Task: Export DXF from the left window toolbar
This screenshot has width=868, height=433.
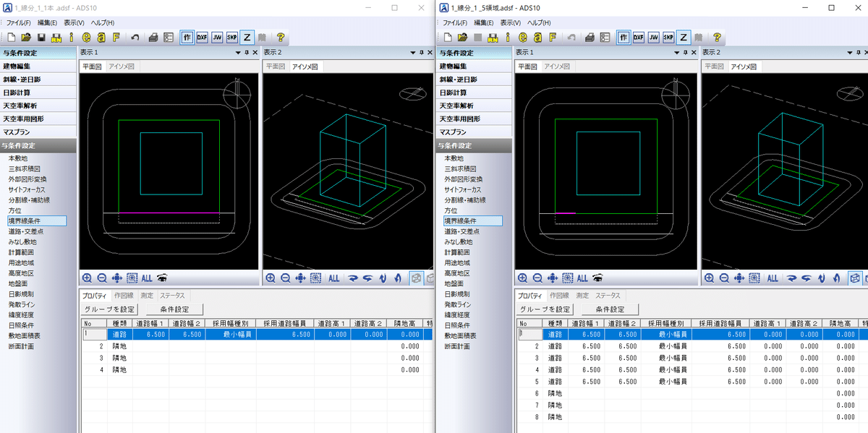Action: pos(203,37)
